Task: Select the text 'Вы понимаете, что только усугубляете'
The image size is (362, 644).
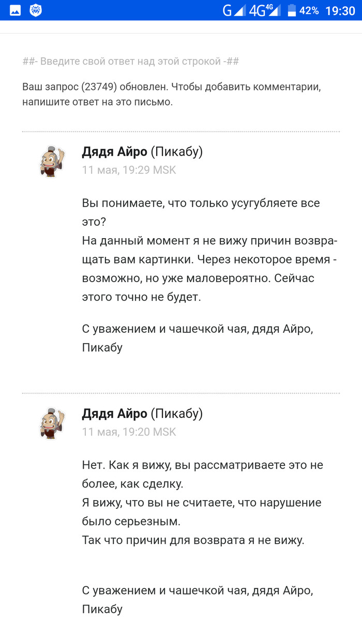Action: [x=201, y=203]
